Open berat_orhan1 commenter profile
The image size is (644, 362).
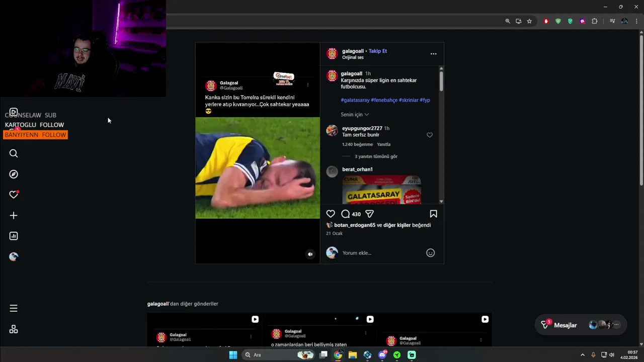coord(357,169)
